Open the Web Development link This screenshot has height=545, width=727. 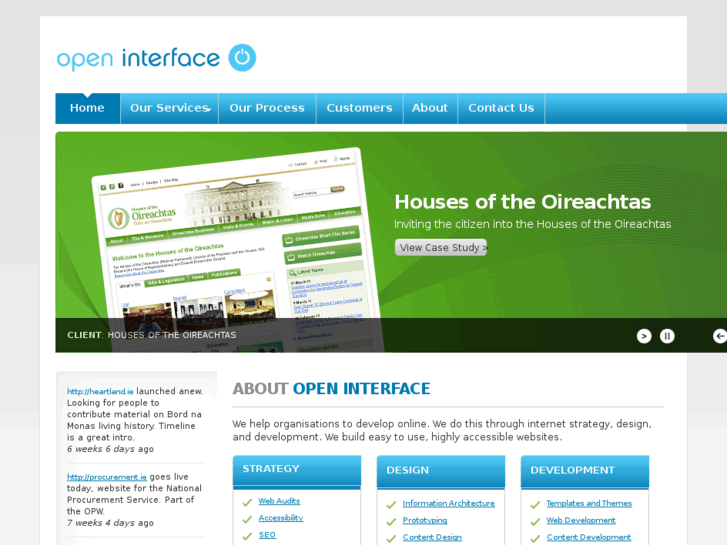point(580,520)
